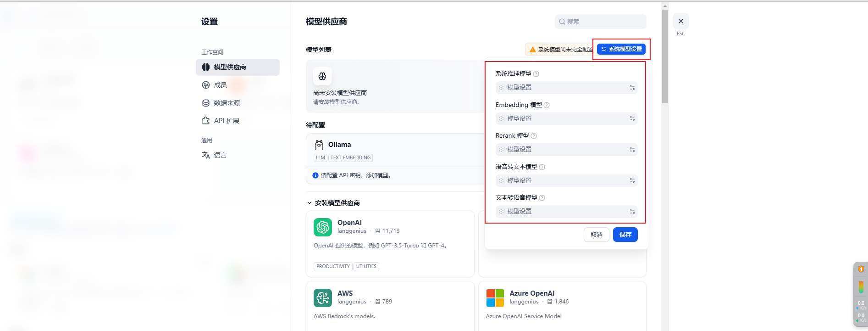The height and width of the screenshot is (331, 868).
Task: Open the Embedding 模型 selector dropdown
Action: tap(567, 119)
